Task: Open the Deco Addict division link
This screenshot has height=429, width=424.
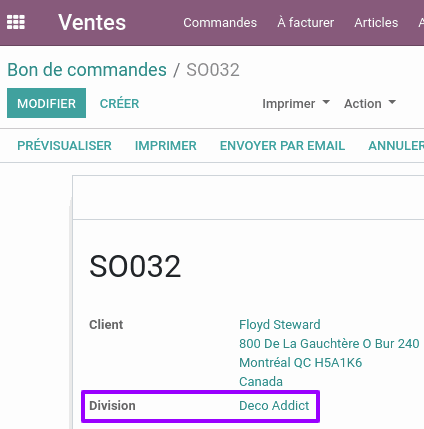Action: pyautogui.click(x=274, y=406)
